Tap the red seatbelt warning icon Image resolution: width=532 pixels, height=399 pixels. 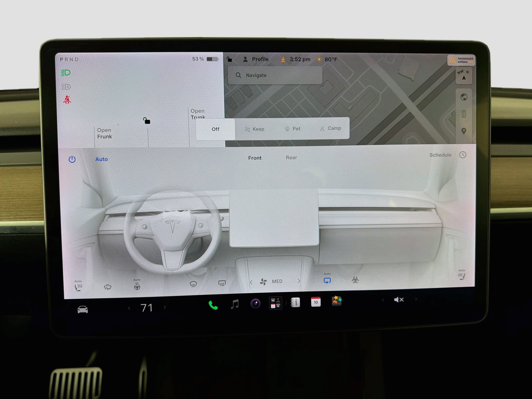(67, 100)
